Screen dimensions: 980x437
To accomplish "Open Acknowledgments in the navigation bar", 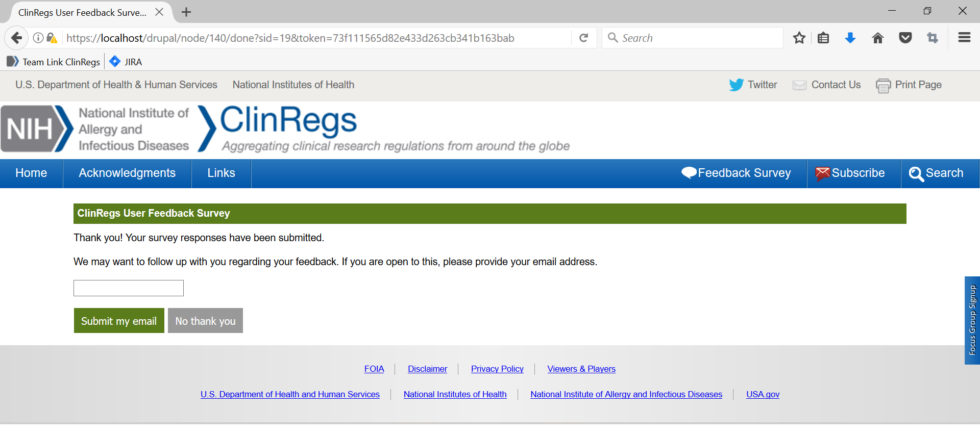I will tap(127, 173).
